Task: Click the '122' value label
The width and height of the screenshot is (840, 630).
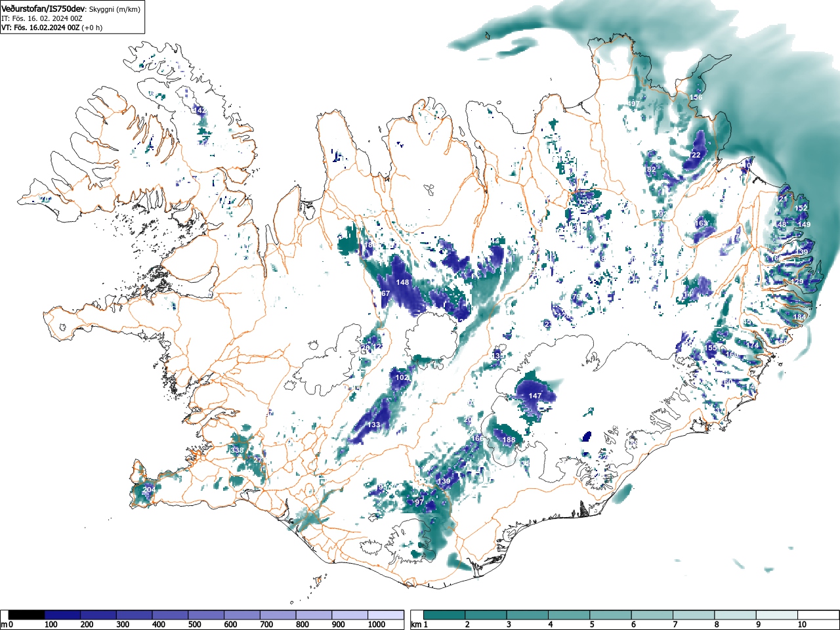Action: click(694, 155)
